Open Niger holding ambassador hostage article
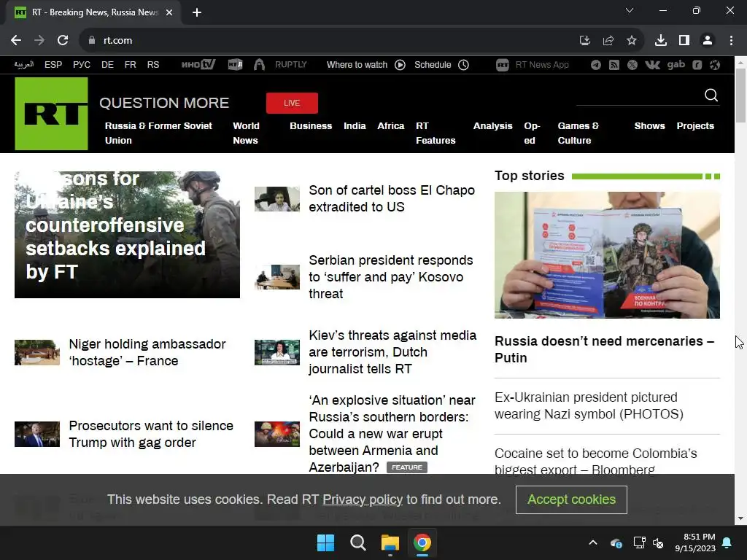This screenshot has height=560, width=747. coord(147,352)
